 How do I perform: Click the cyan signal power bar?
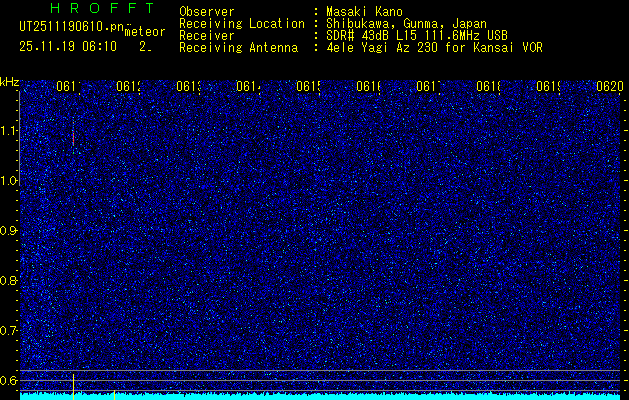tap(320, 397)
